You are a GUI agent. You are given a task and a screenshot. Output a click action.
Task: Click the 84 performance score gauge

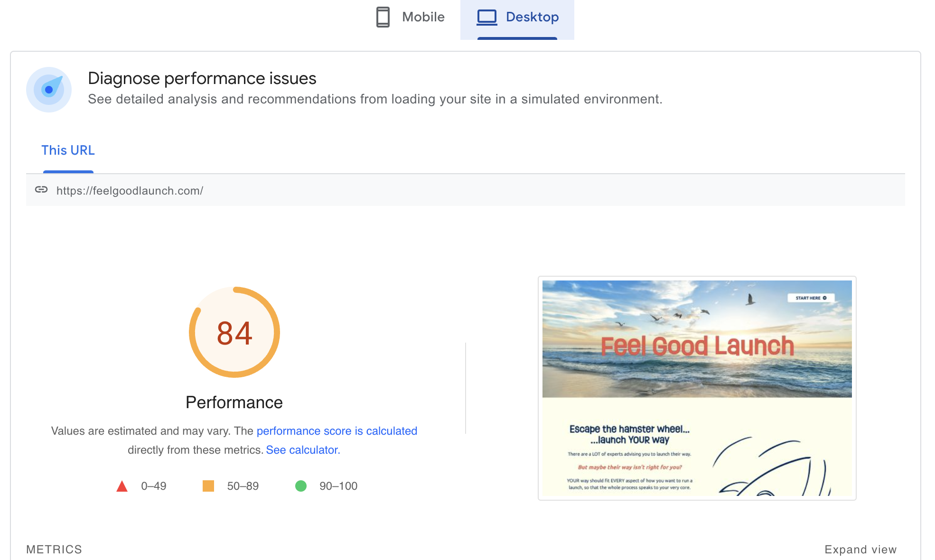234,332
